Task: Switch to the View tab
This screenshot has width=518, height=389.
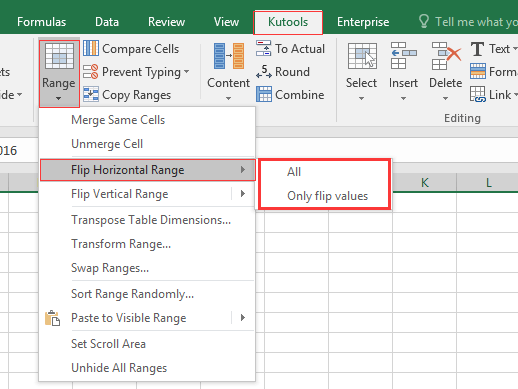Action: pos(226,22)
